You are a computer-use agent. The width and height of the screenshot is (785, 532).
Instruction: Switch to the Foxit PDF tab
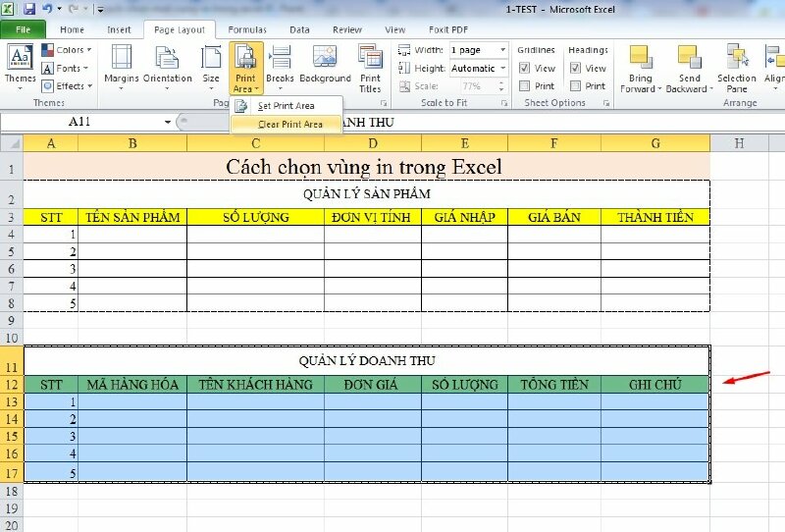point(448,29)
